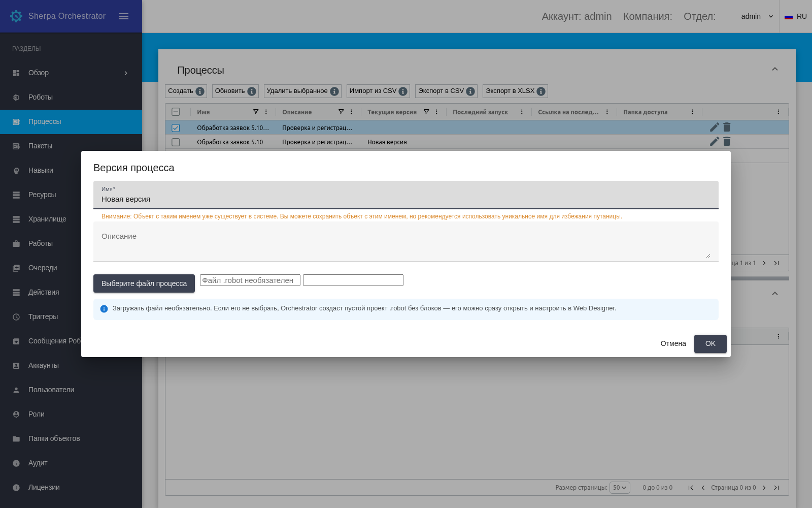This screenshot has width=812, height=508.
Task: Toggle the select-all header checkbox
Action: point(176,112)
